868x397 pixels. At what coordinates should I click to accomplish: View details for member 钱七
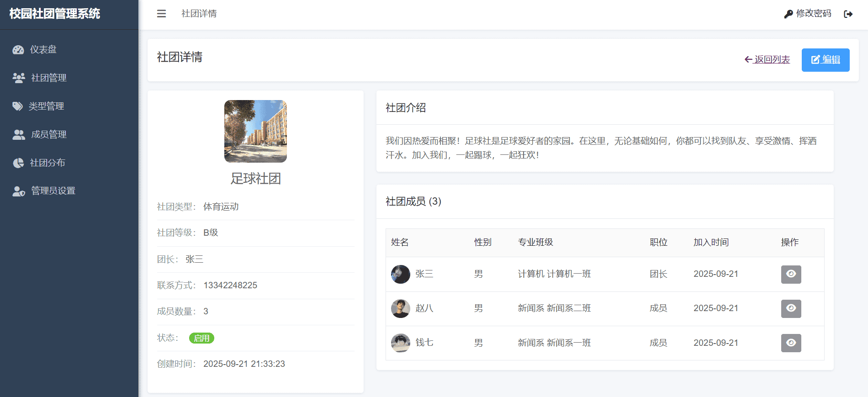[791, 343]
